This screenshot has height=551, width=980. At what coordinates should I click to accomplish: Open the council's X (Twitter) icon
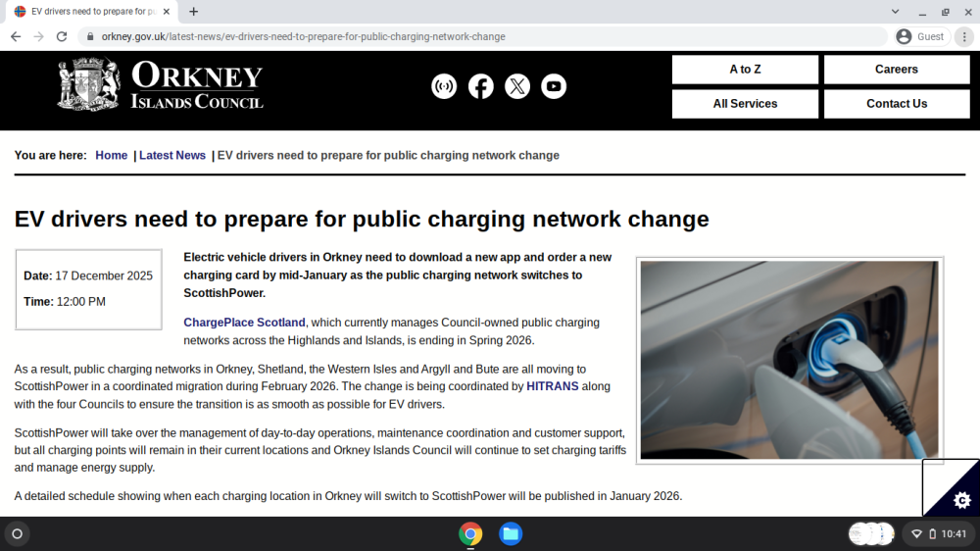click(517, 86)
